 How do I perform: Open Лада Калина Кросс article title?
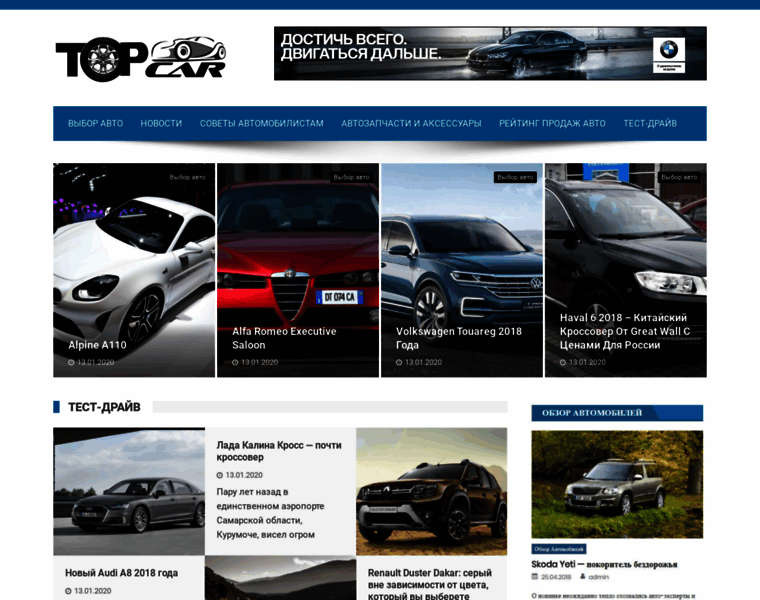coord(279,451)
